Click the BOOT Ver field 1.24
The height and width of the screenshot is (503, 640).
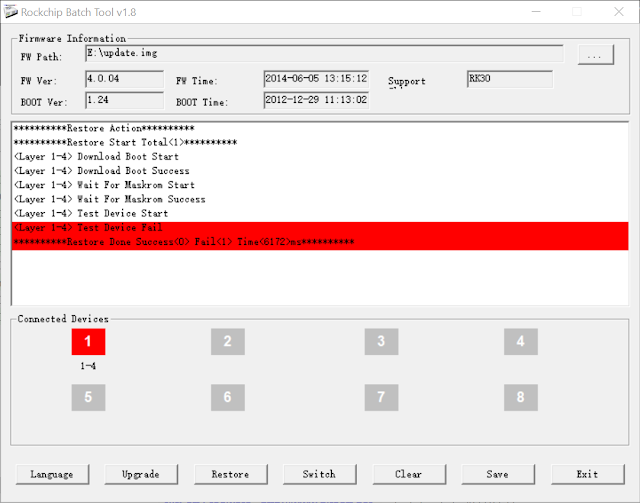[124, 100]
